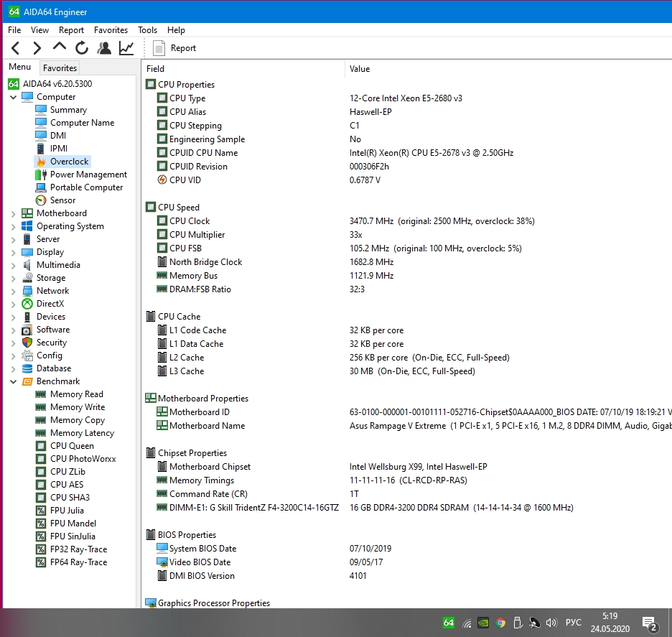Expand the Server tree node

[14, 239]
